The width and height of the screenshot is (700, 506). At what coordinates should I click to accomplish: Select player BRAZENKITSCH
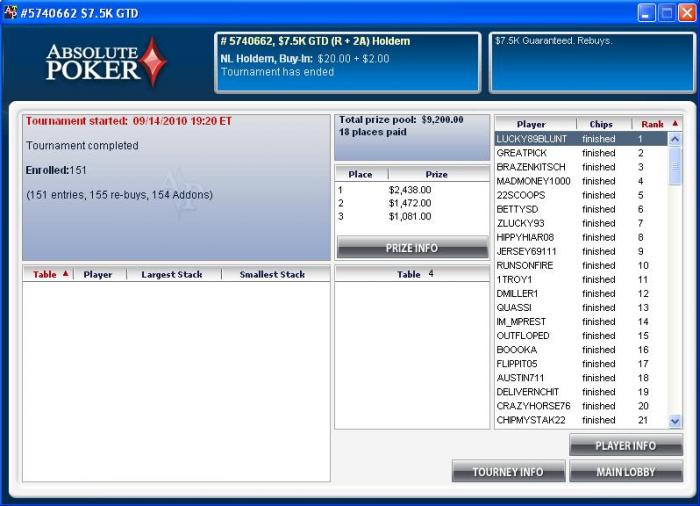(581, 167)
